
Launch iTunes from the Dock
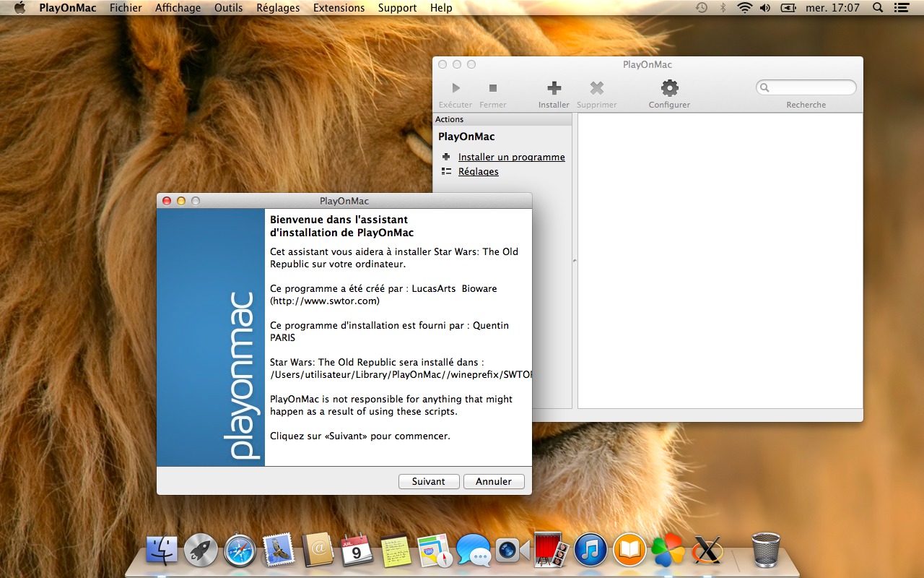click(590, 551)
